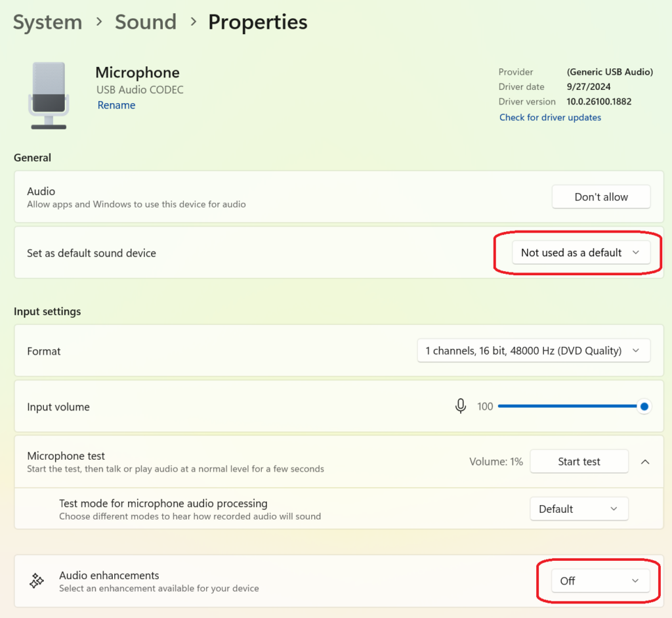Go to System in the breadcrumb

coord(47,22)
